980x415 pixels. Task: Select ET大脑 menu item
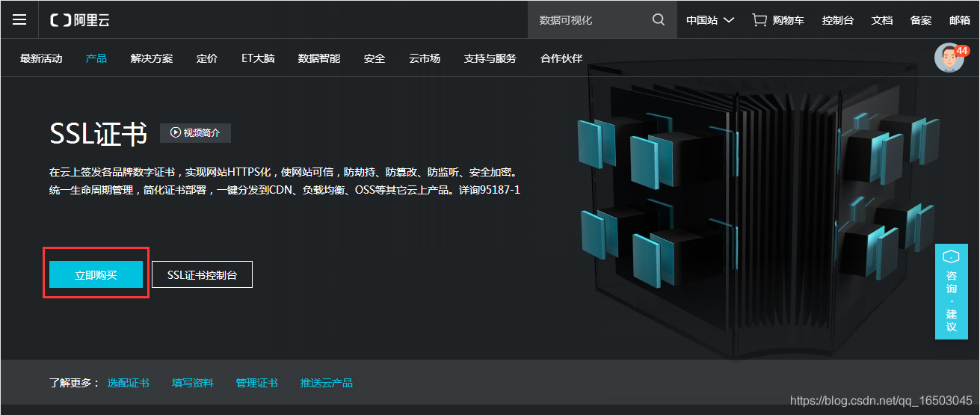click(258, 58)
